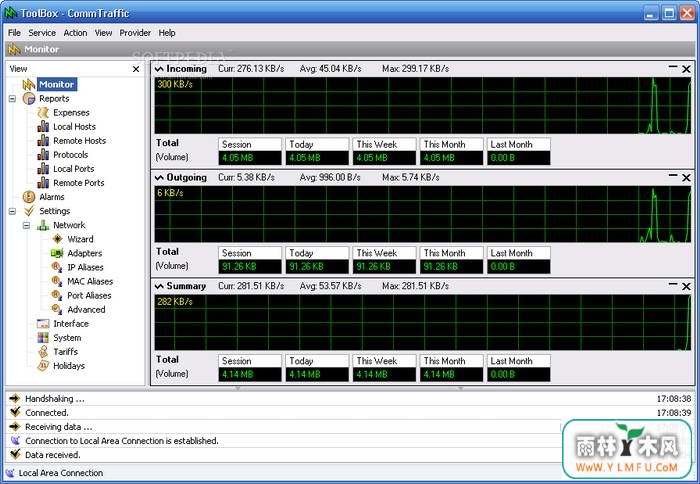This screenshot has width=700, height=484.
Task: Click the Advanced icon
Action: pyautogui.click(x=57, y=309)
